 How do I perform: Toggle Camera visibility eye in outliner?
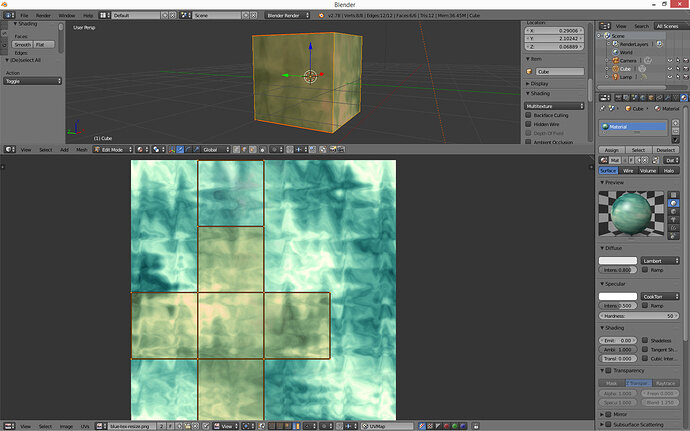pos(670,60)
